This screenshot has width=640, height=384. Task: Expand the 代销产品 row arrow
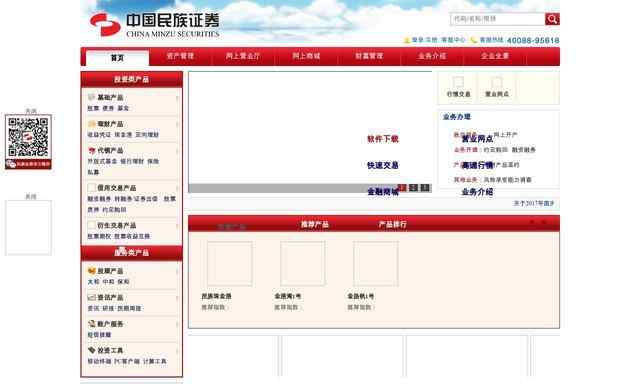[x=177, y=151]
